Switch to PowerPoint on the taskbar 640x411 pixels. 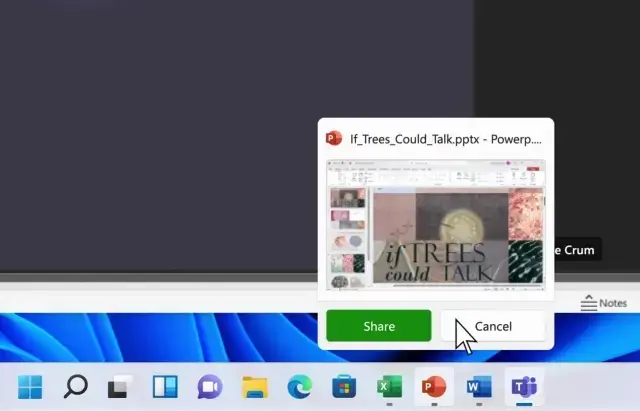[x=434, y=387]
